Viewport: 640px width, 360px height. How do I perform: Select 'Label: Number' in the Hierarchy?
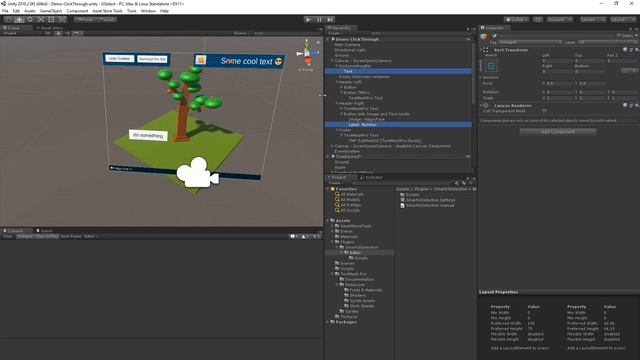coord(362,124)
